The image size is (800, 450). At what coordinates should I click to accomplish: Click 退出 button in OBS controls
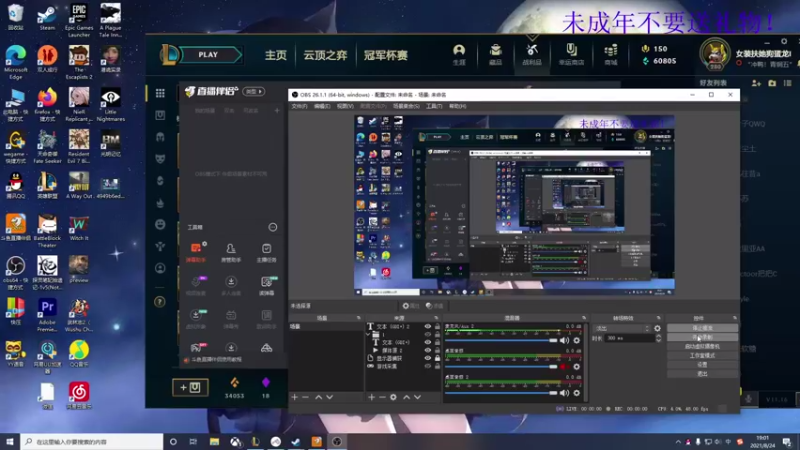[702, 374]
